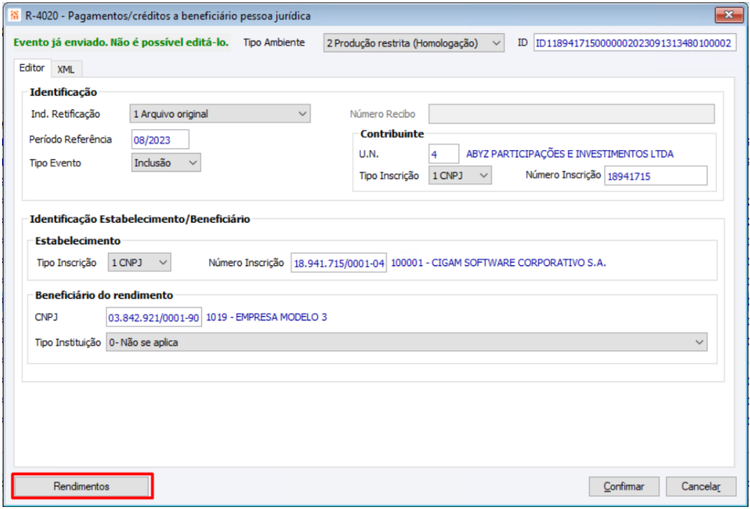Click the Número Recibo field
Screen dimensions: 750x509
[572, 114]
